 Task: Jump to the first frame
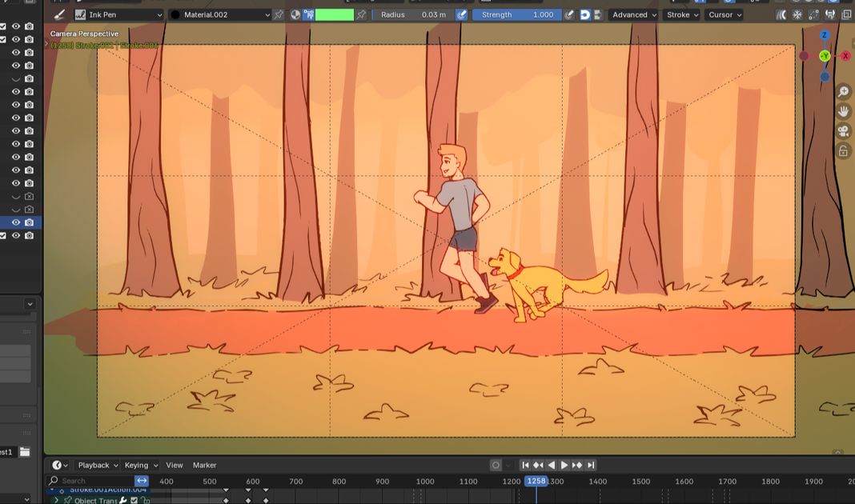(524, 465)
